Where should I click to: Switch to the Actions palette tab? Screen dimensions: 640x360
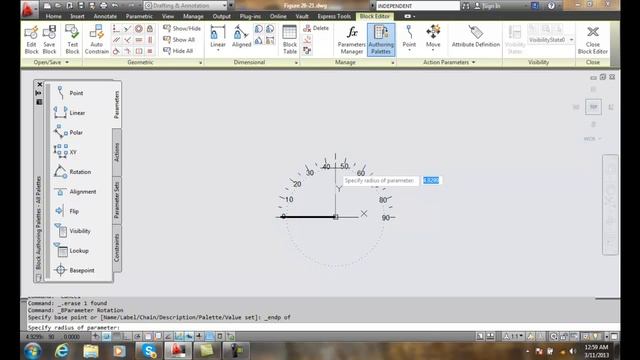(117, 152)
